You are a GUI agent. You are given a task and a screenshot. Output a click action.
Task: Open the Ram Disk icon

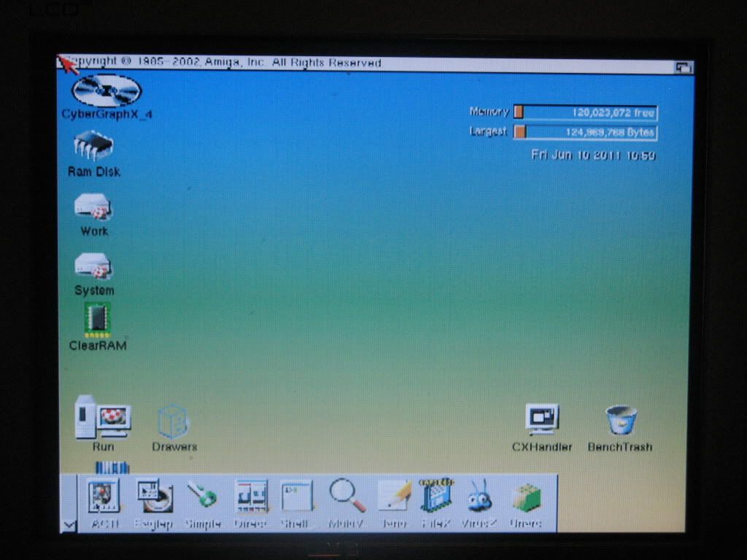[93, 145]
